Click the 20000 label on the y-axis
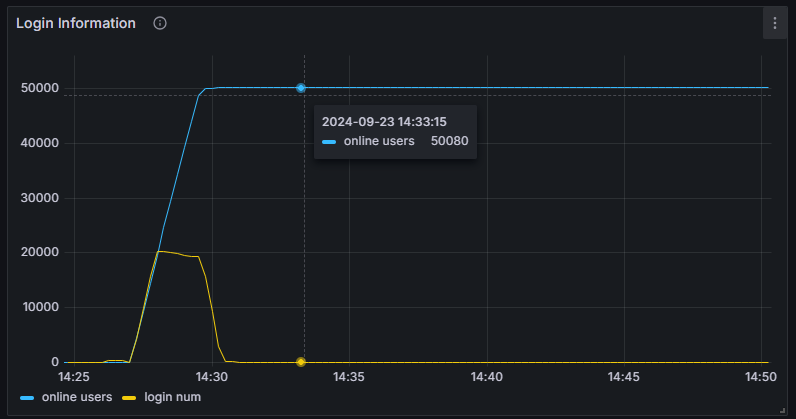 tap(41, 252)
